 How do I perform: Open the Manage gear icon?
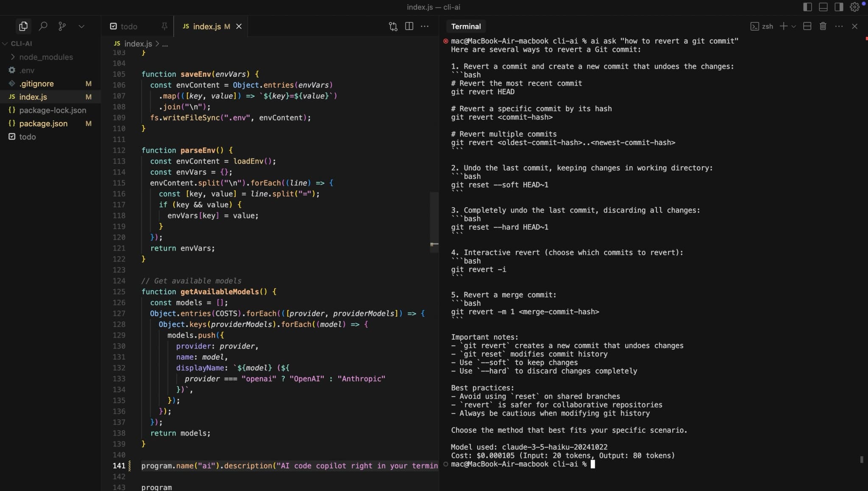[x=854, y=7]
